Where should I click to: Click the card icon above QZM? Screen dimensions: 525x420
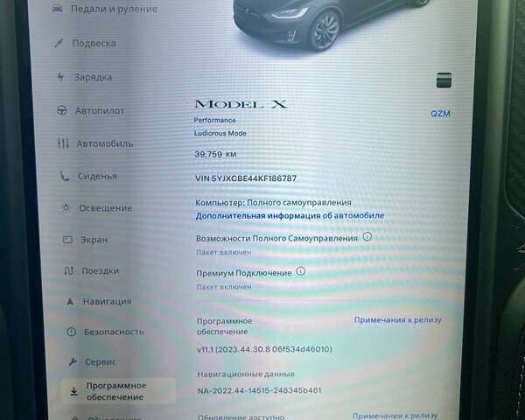click(444, 80)
